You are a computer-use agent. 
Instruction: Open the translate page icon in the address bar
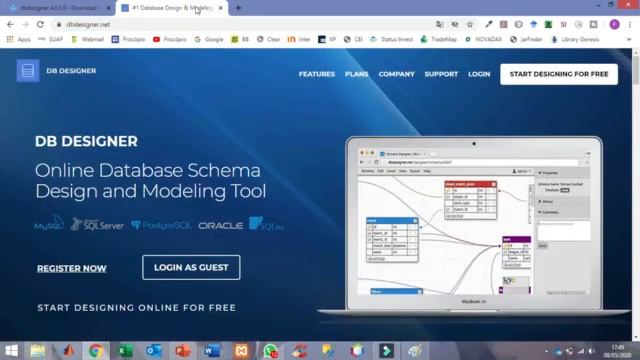[440, 24]
